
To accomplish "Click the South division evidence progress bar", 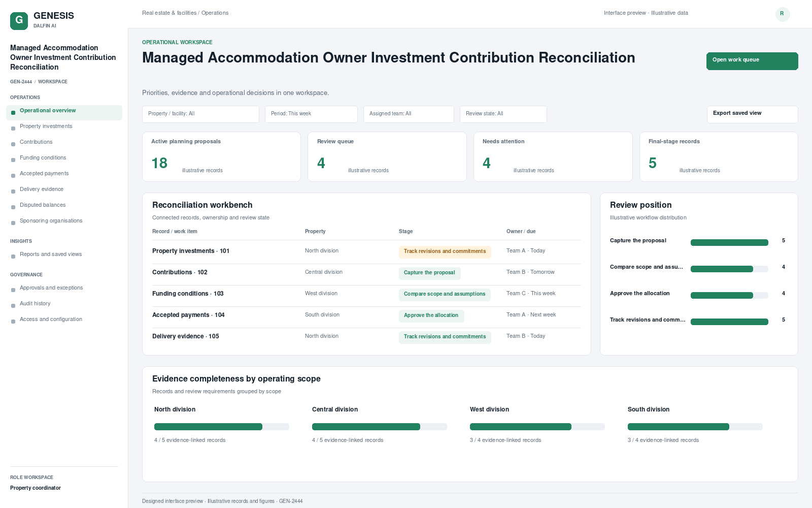I will tap(695, 427).
